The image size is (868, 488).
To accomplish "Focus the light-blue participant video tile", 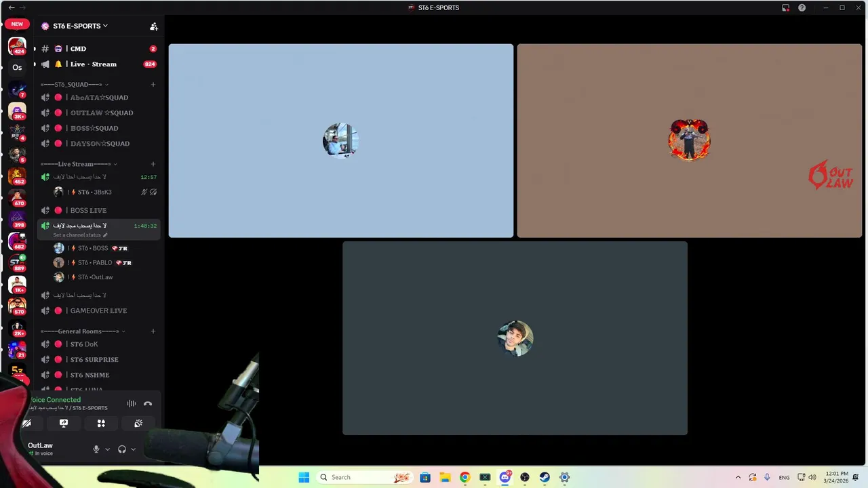I will (x=341, y=141).
